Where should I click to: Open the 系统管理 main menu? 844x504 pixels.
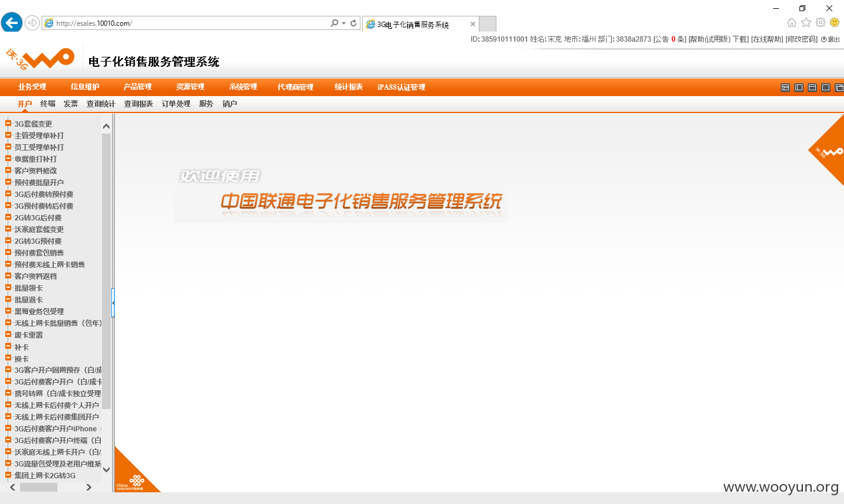click(x=243, y=87)
